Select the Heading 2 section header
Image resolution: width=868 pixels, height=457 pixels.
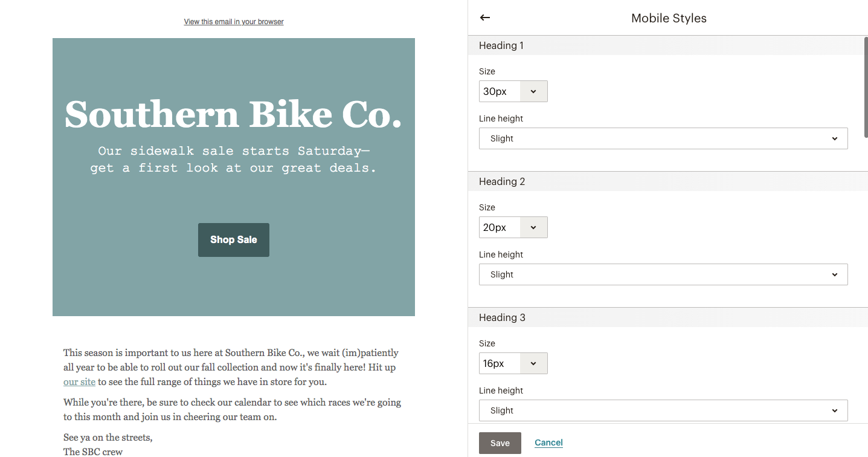coord(502,181)
